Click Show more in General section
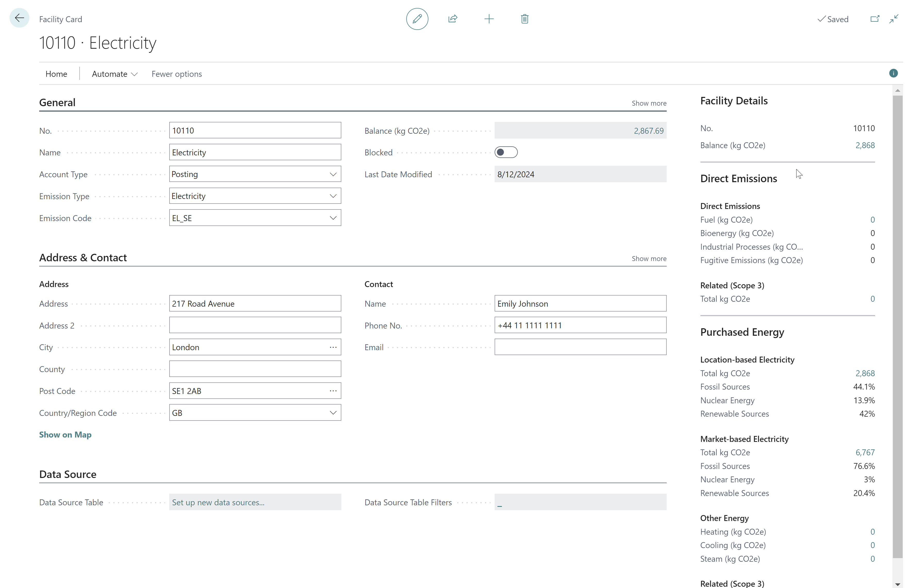The width and height of the screenshot is (923, 588). point(649,103)
